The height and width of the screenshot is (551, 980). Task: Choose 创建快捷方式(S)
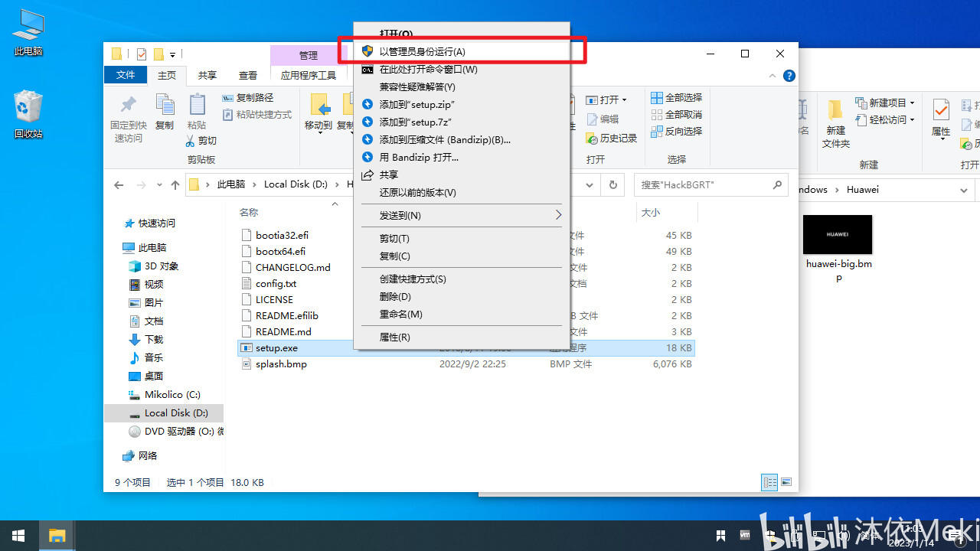click(x=462, y=279)
